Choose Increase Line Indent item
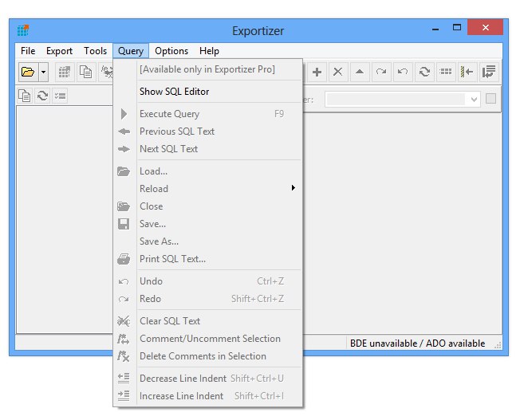Viewport: 524px width, 420px height. pyautogui.click(x=208, y=396)
